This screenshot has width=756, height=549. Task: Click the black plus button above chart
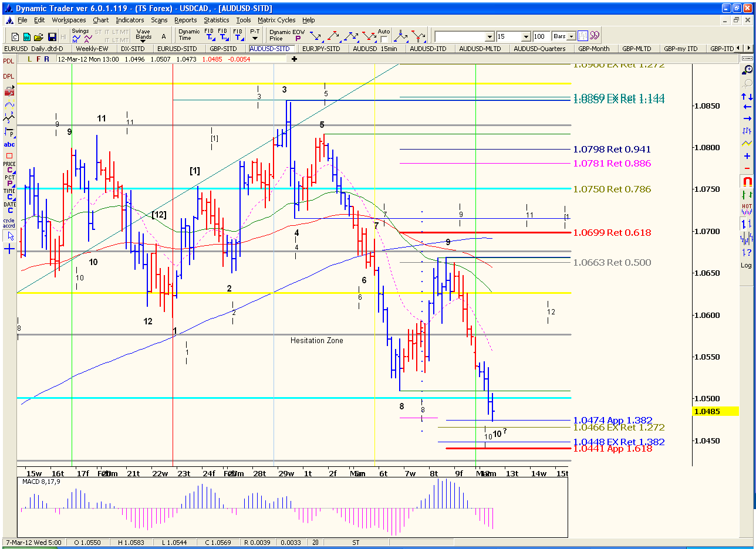(294, 59)
